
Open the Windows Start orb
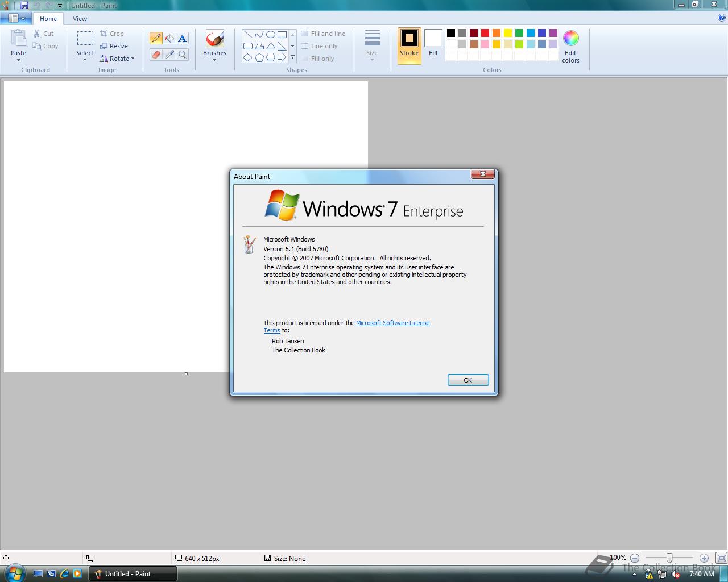[14, 573]
